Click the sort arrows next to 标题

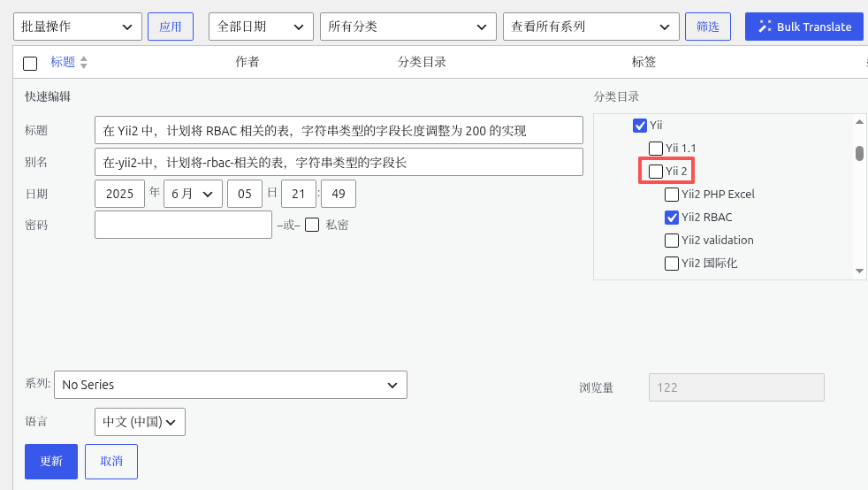(84, 62)
